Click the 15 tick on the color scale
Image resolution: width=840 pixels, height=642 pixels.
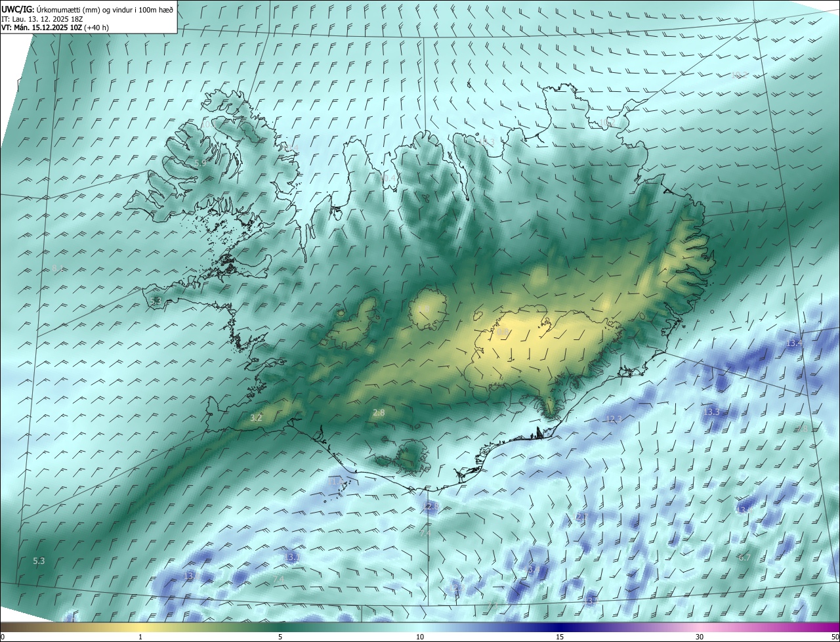tap(560, 637)
